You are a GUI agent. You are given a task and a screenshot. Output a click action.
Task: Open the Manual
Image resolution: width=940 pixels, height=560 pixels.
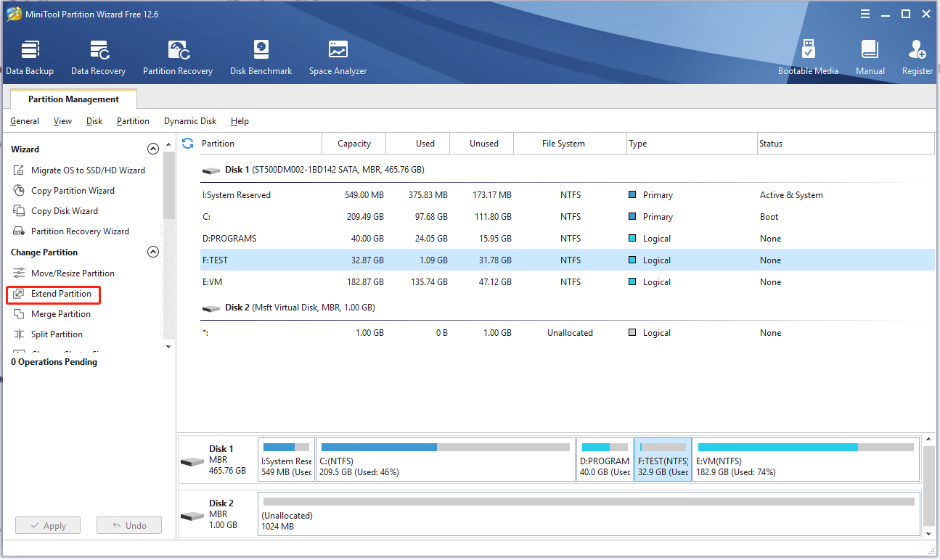tap(870, 58)
